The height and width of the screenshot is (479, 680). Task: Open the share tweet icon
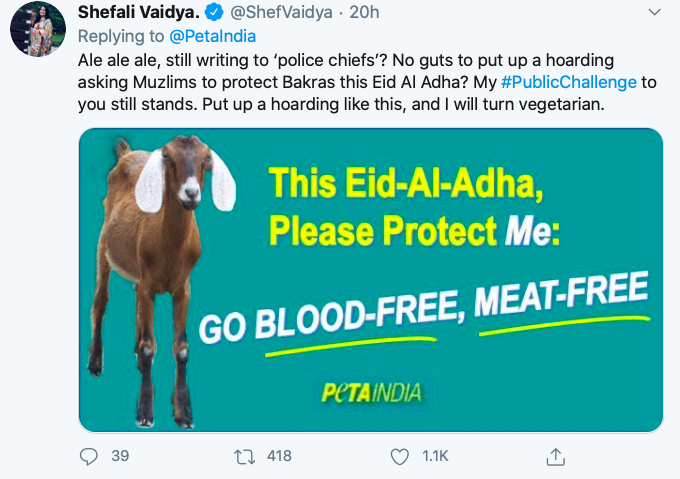tap(556, 456)
